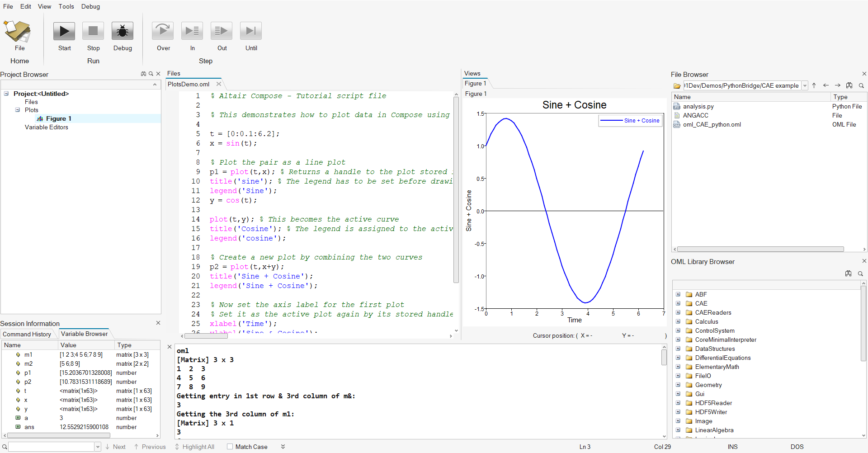Toggle INS insert mode in status bar
The image size is (868, 453).
732,447
